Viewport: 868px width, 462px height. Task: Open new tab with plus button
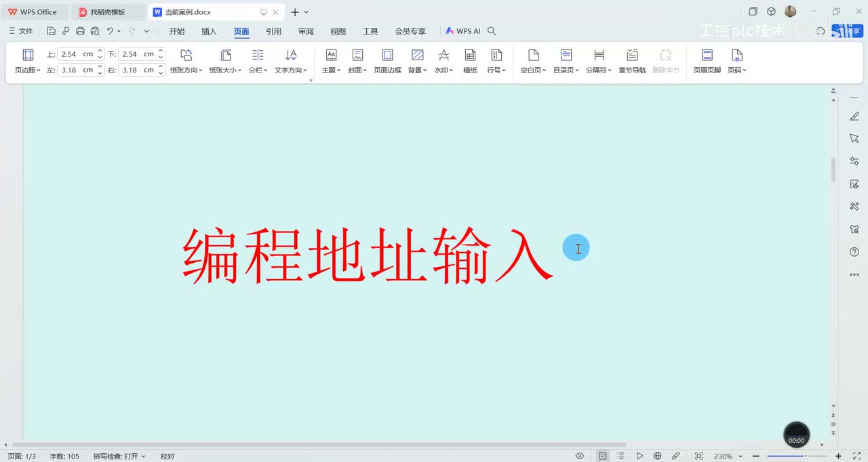pyautogui.click(x=295, y=12)
